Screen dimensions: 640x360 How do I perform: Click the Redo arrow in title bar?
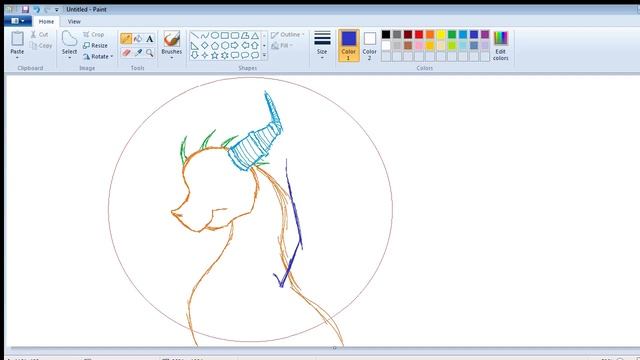tap(47, 9)
